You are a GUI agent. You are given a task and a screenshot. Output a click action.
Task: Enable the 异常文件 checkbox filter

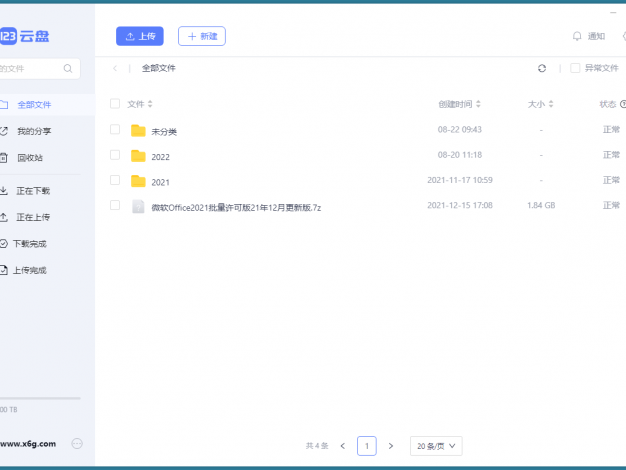point(575,68)
